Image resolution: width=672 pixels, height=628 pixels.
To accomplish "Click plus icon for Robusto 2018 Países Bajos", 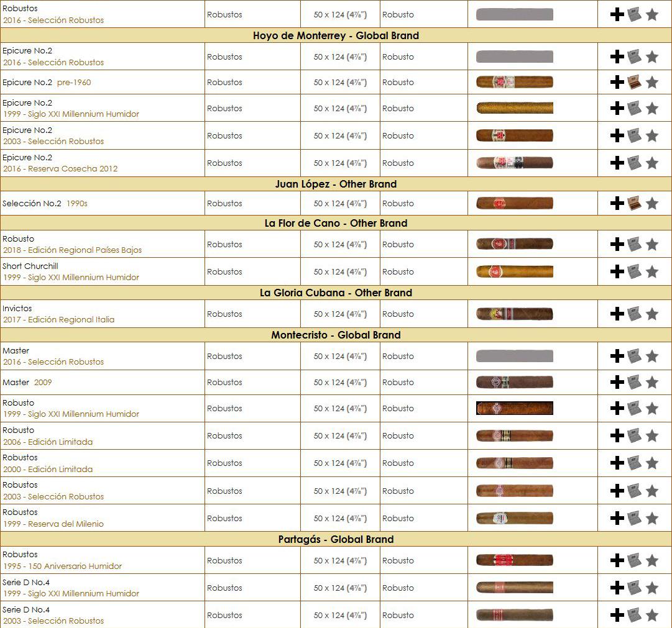I will [617, 244].
